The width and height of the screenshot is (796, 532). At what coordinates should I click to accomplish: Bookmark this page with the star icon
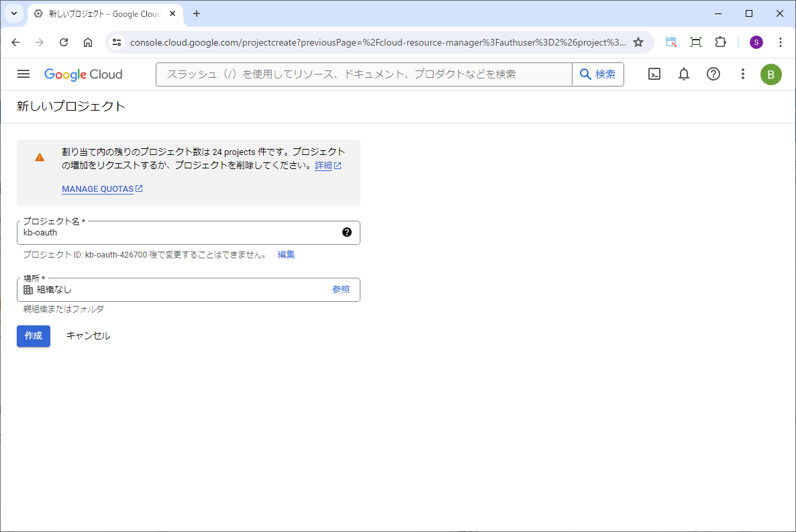coord(638,42)
